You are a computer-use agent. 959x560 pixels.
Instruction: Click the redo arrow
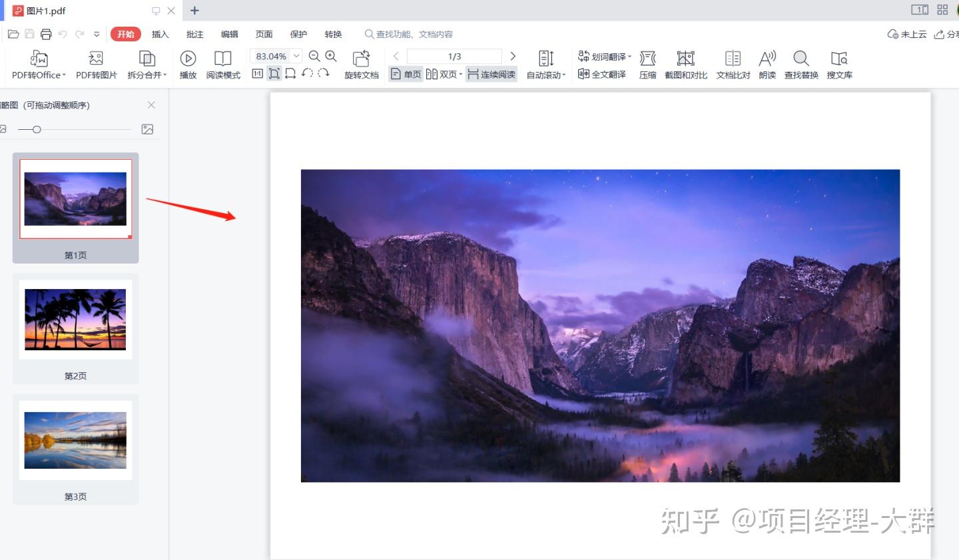79,34
